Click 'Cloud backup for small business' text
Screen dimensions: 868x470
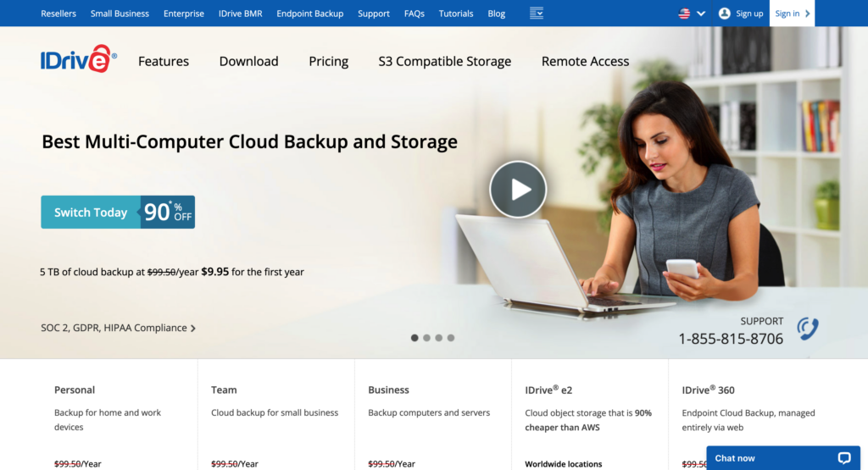coord(275,412)
